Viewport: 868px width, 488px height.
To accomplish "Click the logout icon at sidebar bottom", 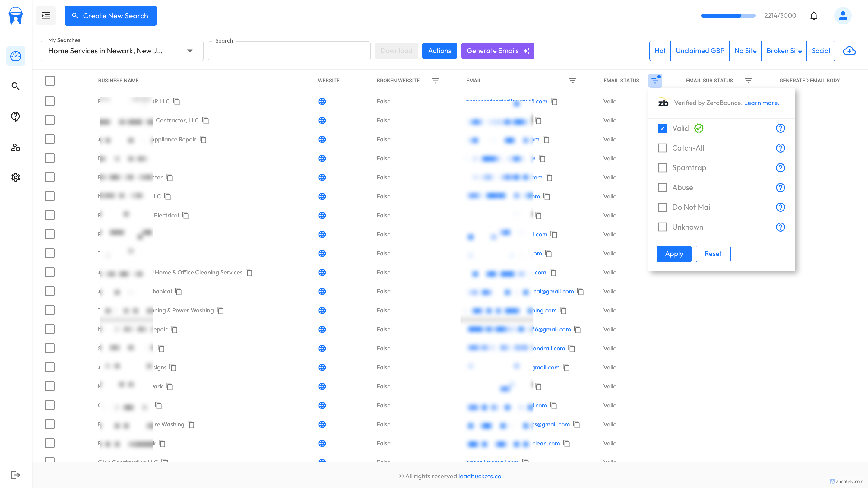I will click(x=15, y=475).
